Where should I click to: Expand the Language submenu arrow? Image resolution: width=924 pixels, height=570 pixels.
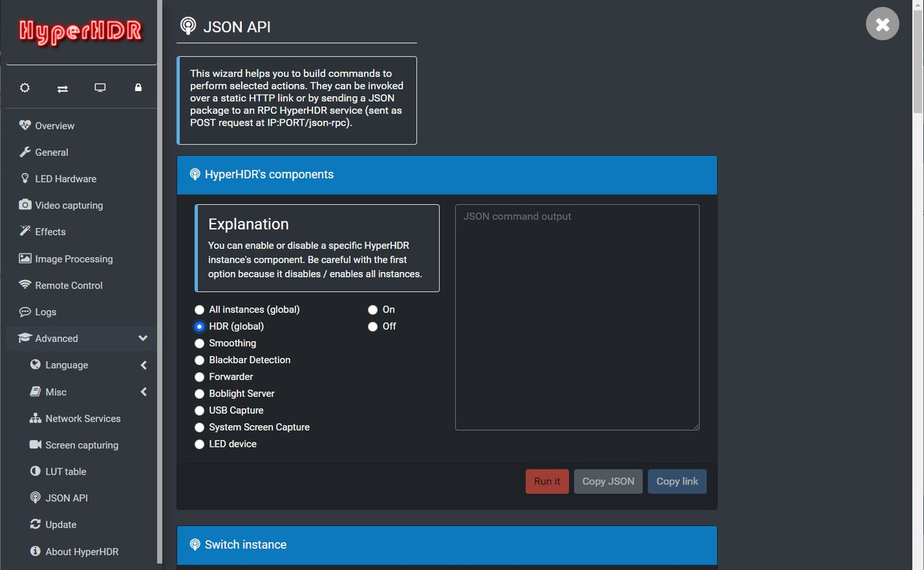(144, 365)
